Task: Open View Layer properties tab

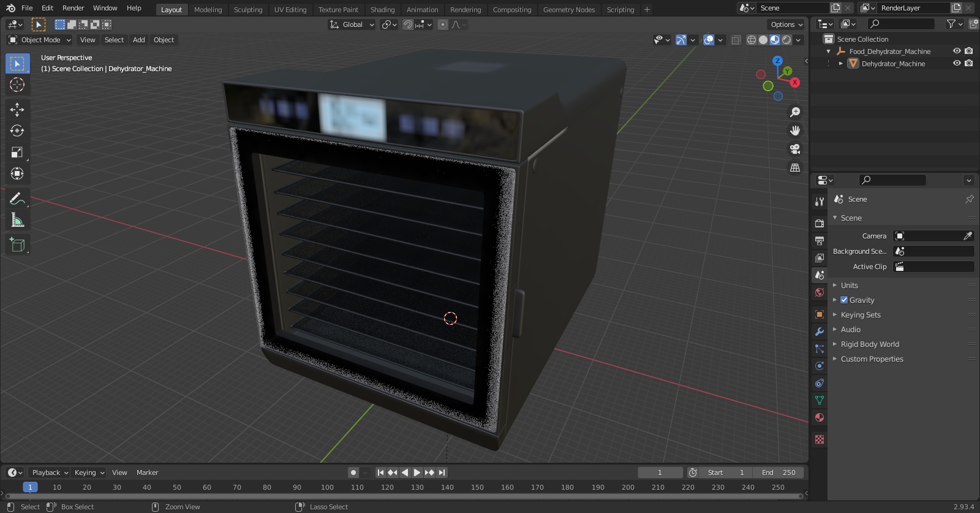Action: pos(820,258)
